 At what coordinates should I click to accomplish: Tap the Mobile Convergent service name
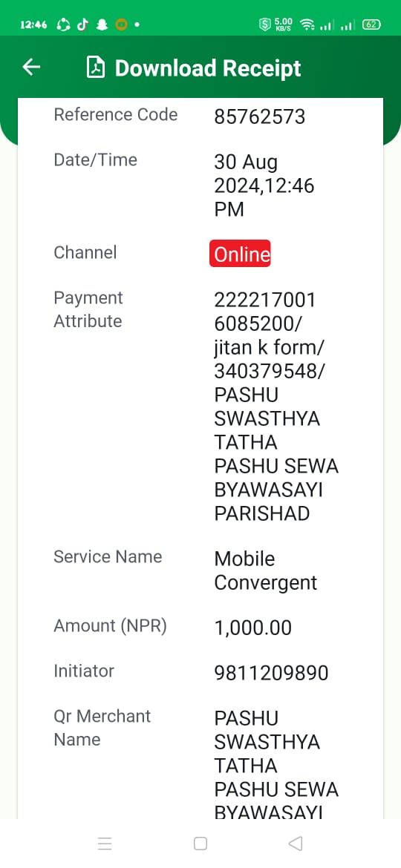point(266,571)
